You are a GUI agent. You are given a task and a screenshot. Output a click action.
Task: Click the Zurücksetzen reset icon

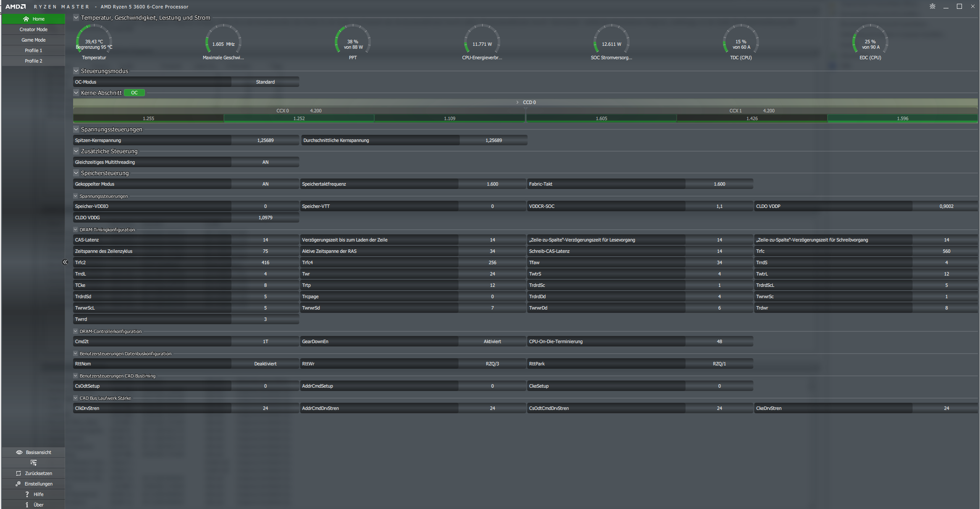(x=18, y=473)
